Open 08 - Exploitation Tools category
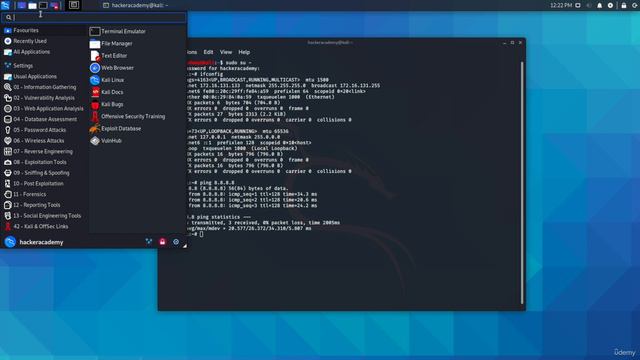640x360 pixels. click(x=44, y=162)
